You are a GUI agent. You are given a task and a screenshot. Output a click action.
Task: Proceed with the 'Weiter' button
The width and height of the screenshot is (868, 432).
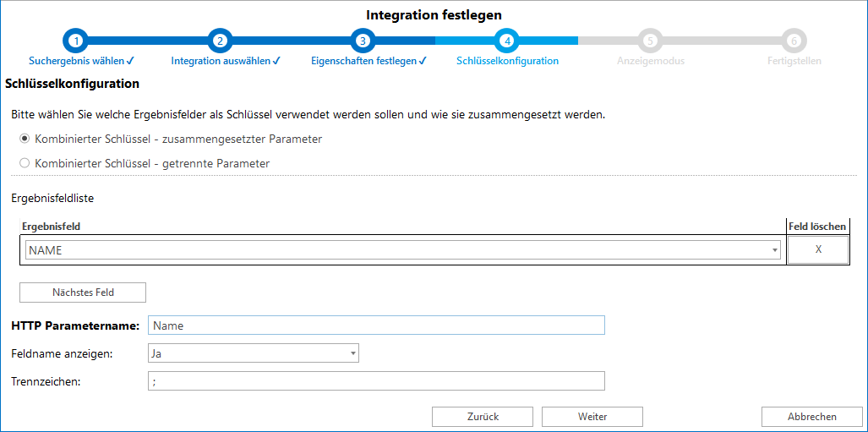coord(592,417)
